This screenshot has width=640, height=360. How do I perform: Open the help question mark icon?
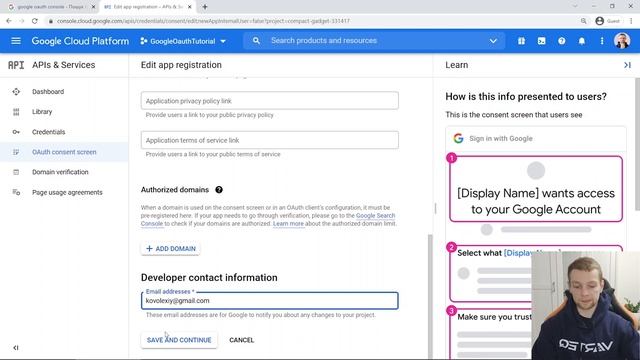point(562,41)
